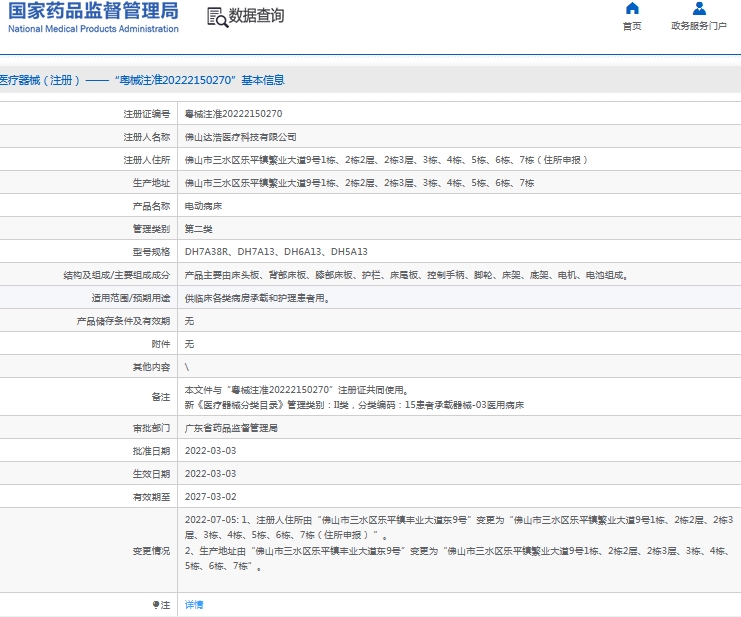Click the 审批部门 label
This screenshot has height=617, width=741.
click(x=151, y=428)
